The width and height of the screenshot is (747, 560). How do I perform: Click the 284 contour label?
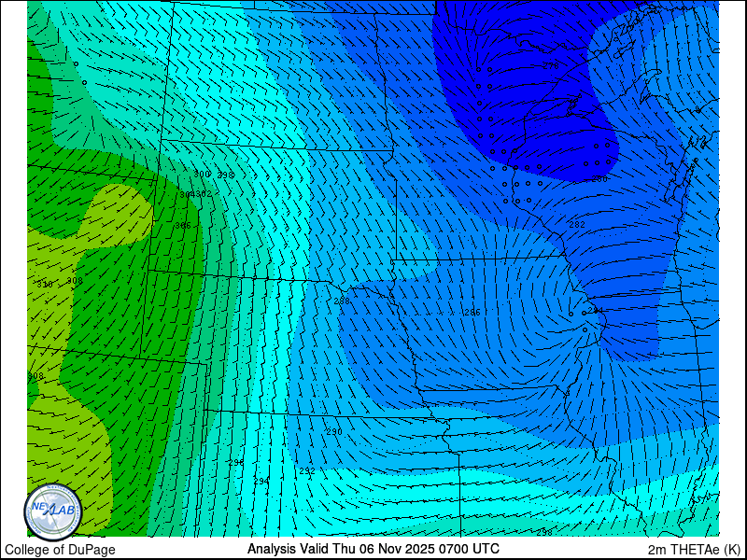pos(596,311)
